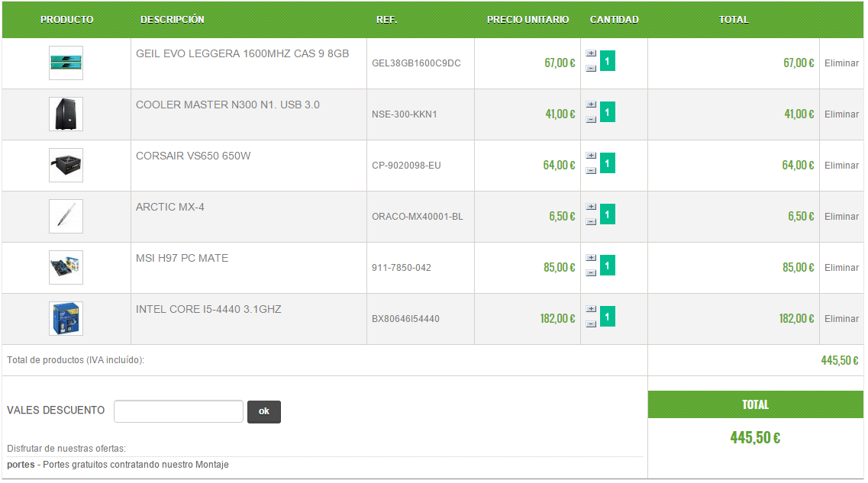Select the quantity box of ARCTIC MX-4
This screenshot has width=868, height=483.
[x=607, y=214]
